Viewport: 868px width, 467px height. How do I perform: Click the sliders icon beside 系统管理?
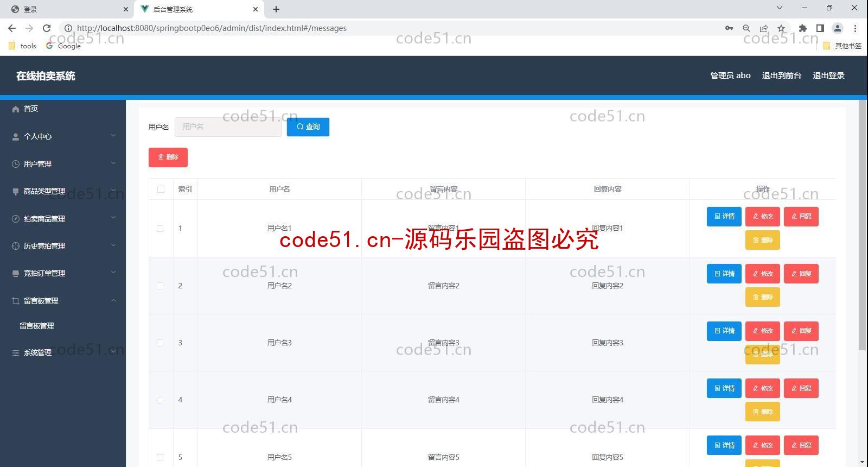tap(16, 352)
